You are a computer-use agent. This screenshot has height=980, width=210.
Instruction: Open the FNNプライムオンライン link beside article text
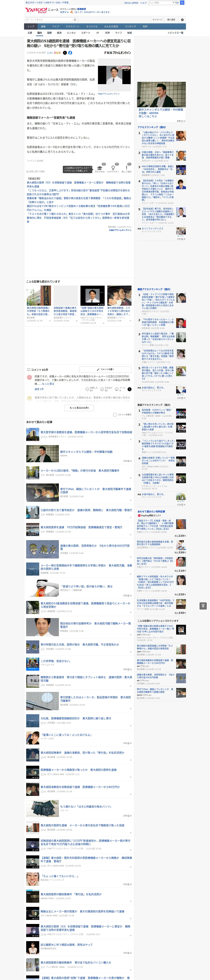109,94
